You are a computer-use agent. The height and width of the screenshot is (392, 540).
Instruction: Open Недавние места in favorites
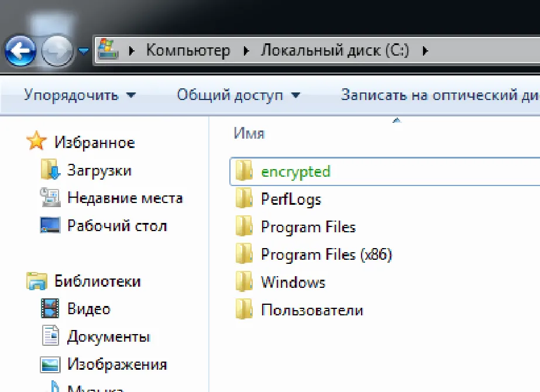(x=125, y=198)
